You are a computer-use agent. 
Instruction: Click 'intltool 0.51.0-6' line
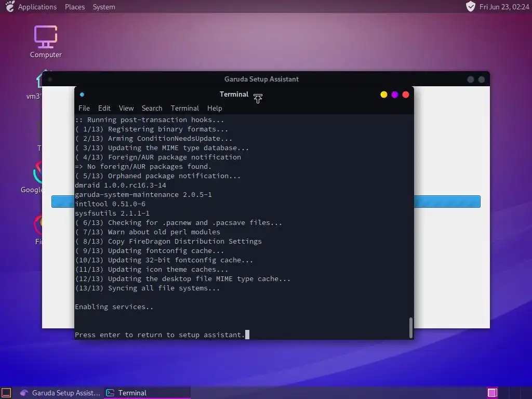[x=110, y=204]
